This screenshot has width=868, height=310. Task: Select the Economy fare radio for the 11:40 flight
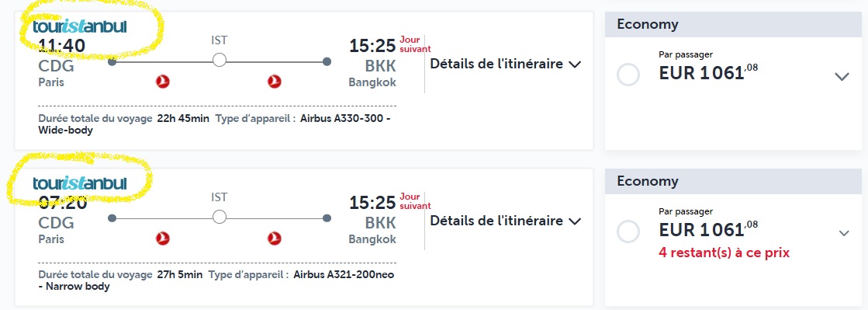pyautogui.click(x=628, y=75)
